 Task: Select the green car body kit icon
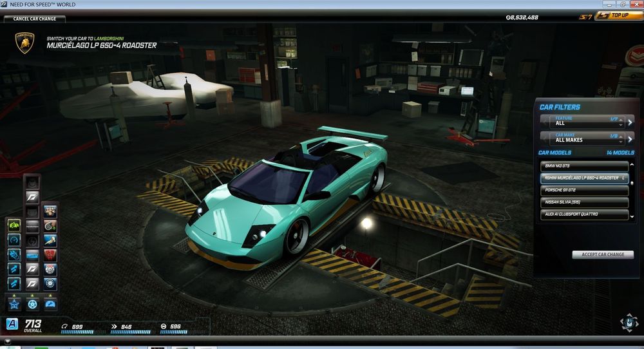(x=14, y=225)
